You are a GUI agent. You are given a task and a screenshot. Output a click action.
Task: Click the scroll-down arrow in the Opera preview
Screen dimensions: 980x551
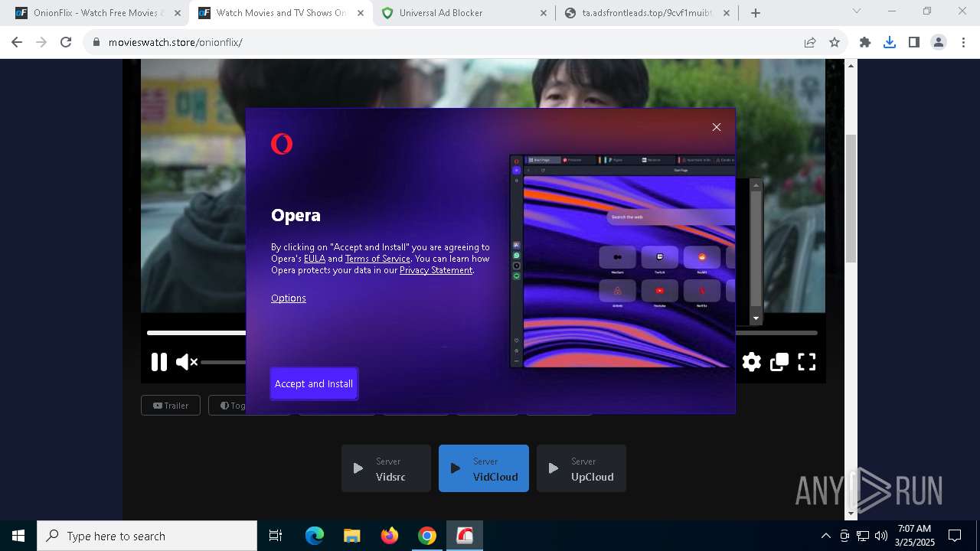[756, 318]
